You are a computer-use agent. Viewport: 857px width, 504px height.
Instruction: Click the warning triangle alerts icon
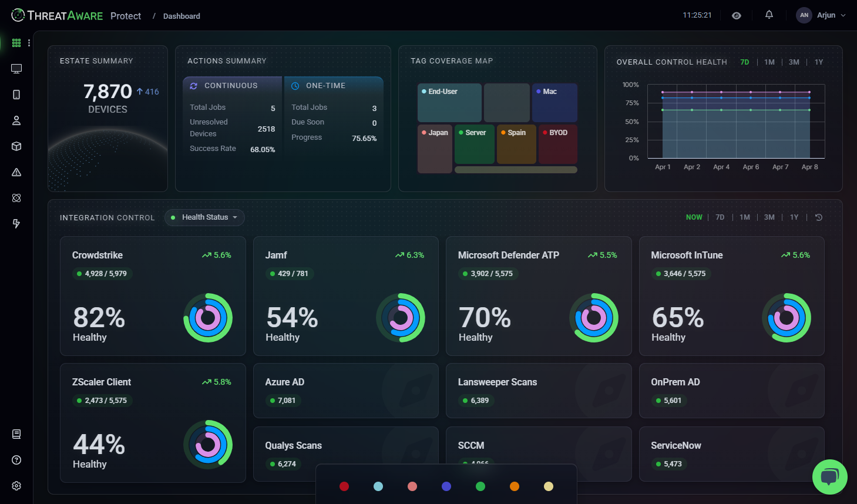tap(16, 172)
